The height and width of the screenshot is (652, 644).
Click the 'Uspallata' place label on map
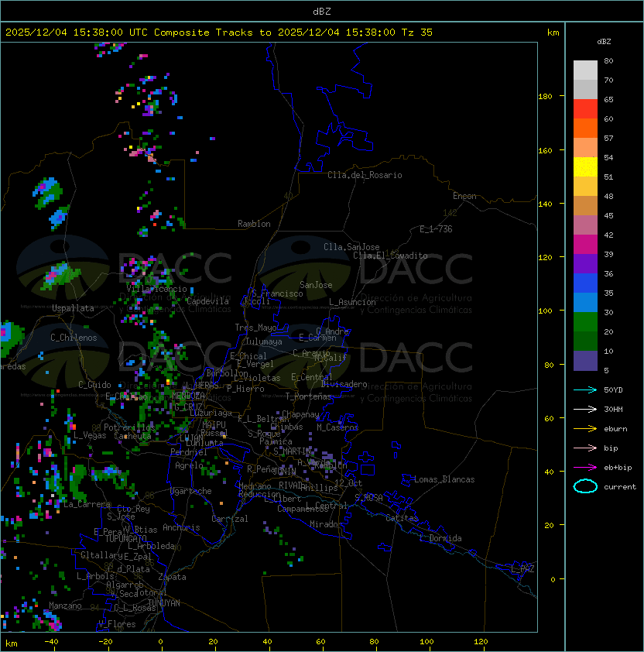(73, 308)
